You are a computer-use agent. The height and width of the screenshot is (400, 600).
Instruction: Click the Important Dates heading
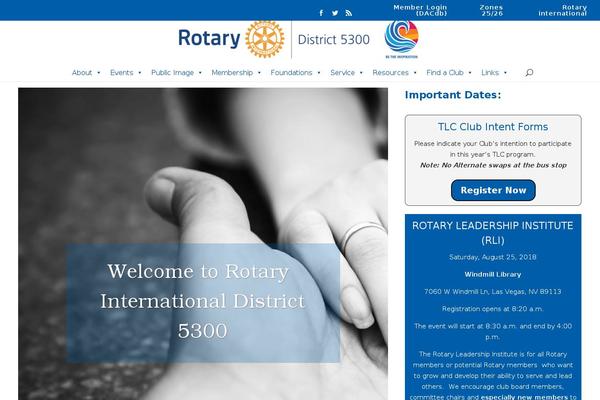(x=453, y=95)
